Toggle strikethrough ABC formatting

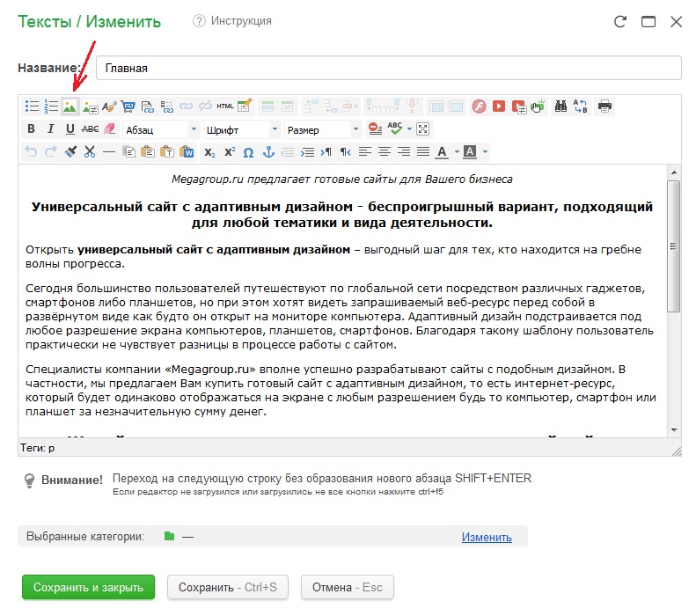pyautogui.click(x=90, y=129)
